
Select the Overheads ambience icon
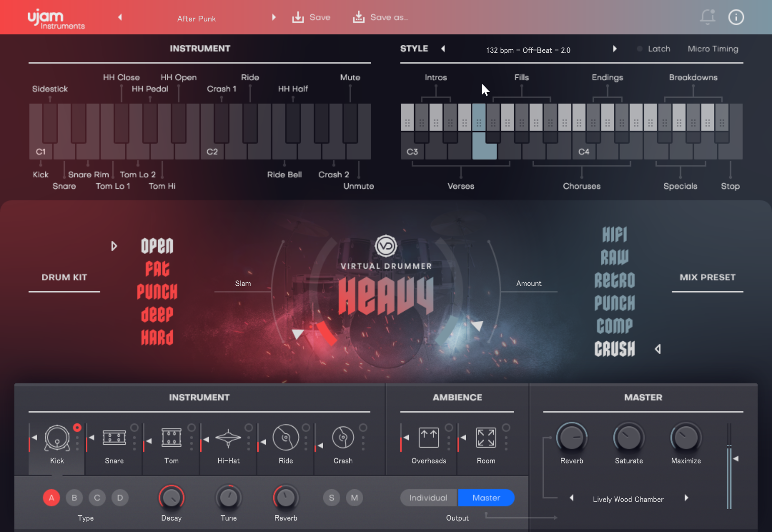(429, 438)
